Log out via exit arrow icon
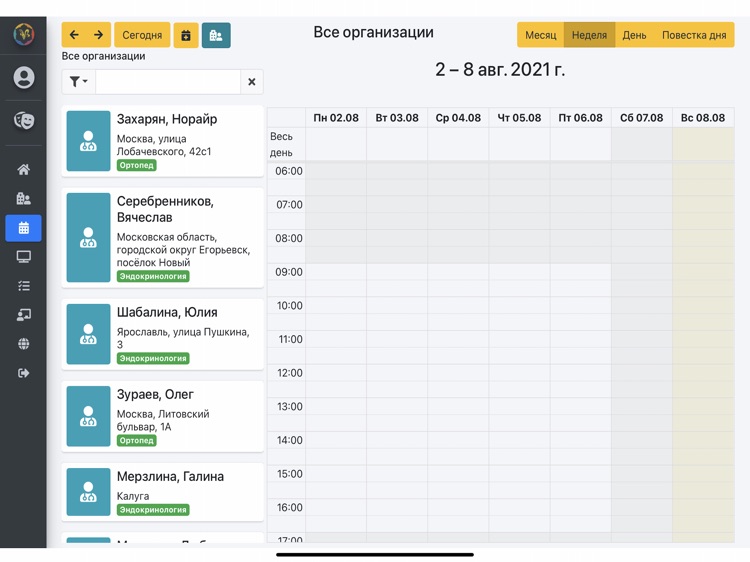Viewport: 750px width, 562px height. point(23,373)
